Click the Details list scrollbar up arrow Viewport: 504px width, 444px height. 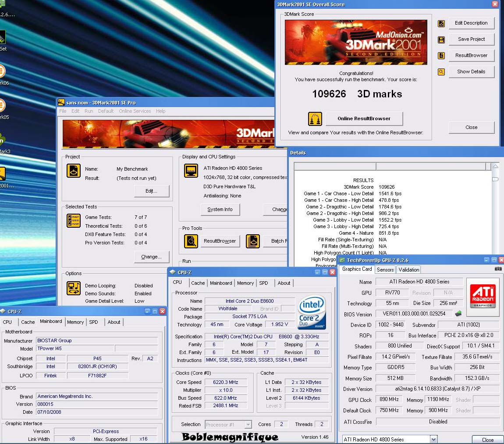point(495,166)
